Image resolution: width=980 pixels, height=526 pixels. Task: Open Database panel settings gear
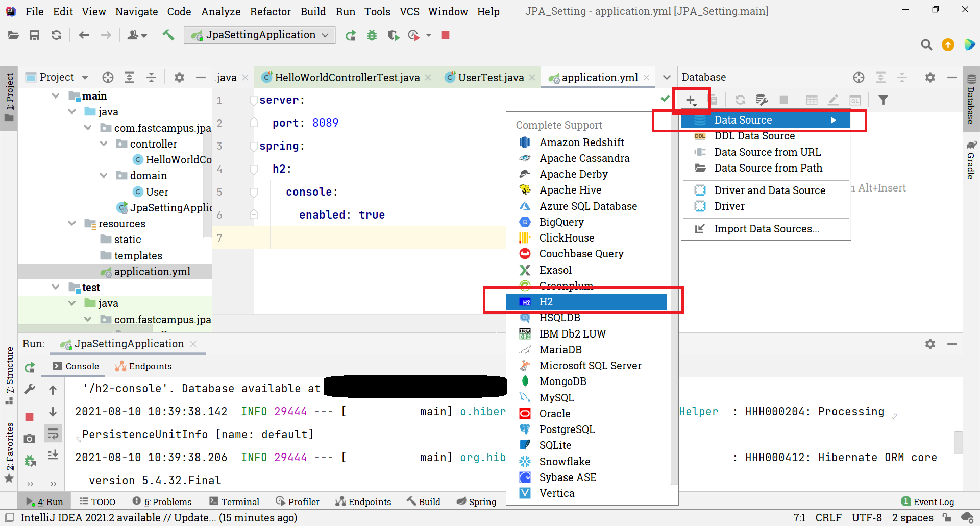point(930,77)
